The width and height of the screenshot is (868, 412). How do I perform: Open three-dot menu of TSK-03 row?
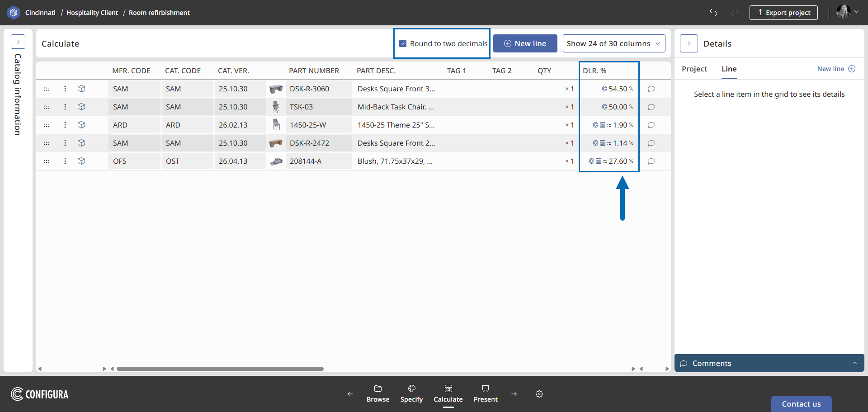click(65, 107)
